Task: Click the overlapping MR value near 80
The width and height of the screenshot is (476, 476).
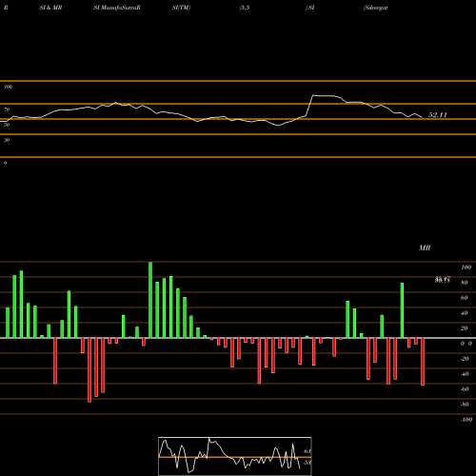Action: click(443, 280)
